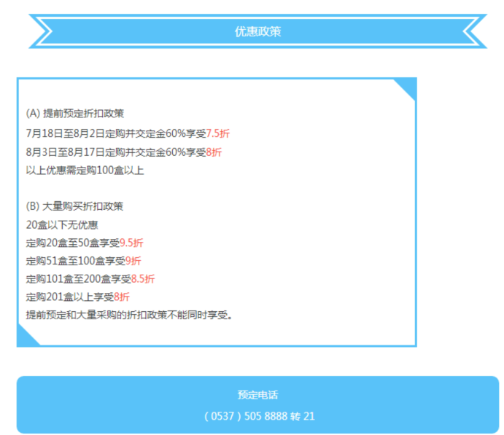Click the red "8.5折" discount text
The image size is (504, 435).
tap(142, 279)
